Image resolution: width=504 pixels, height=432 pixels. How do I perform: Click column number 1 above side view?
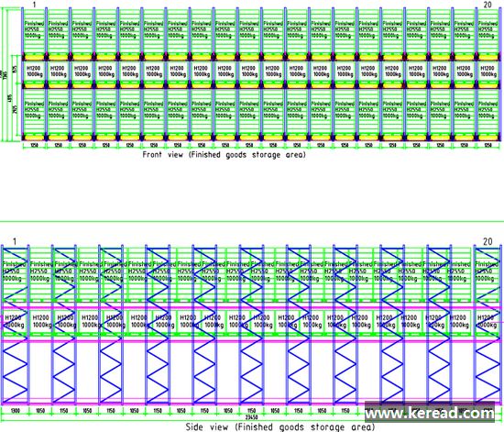pos(15,241)
